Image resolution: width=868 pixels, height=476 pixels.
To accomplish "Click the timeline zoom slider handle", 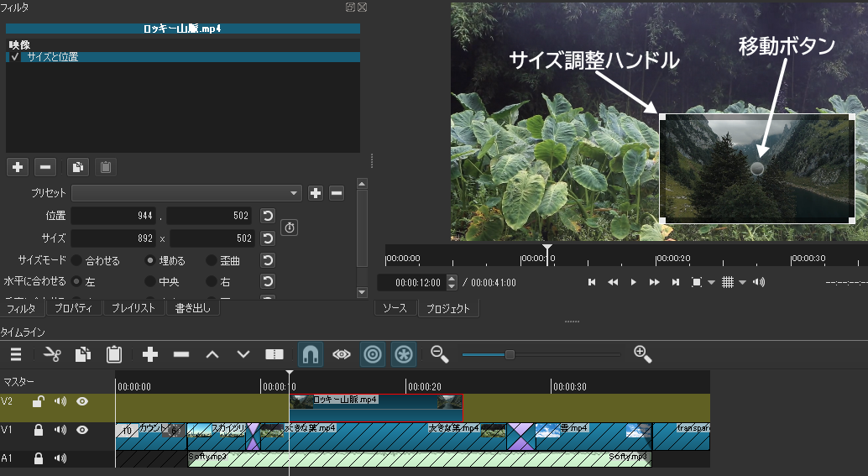I will [509, 354].
